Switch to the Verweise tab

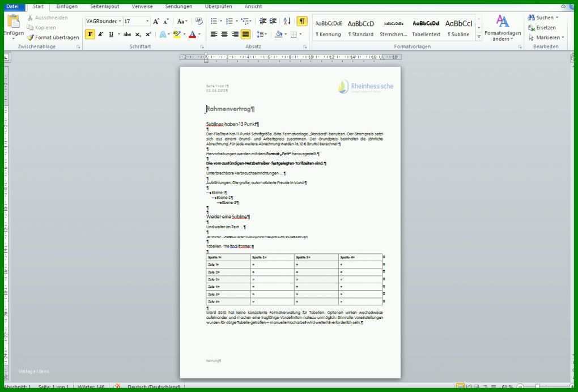(x=142, y=7)
